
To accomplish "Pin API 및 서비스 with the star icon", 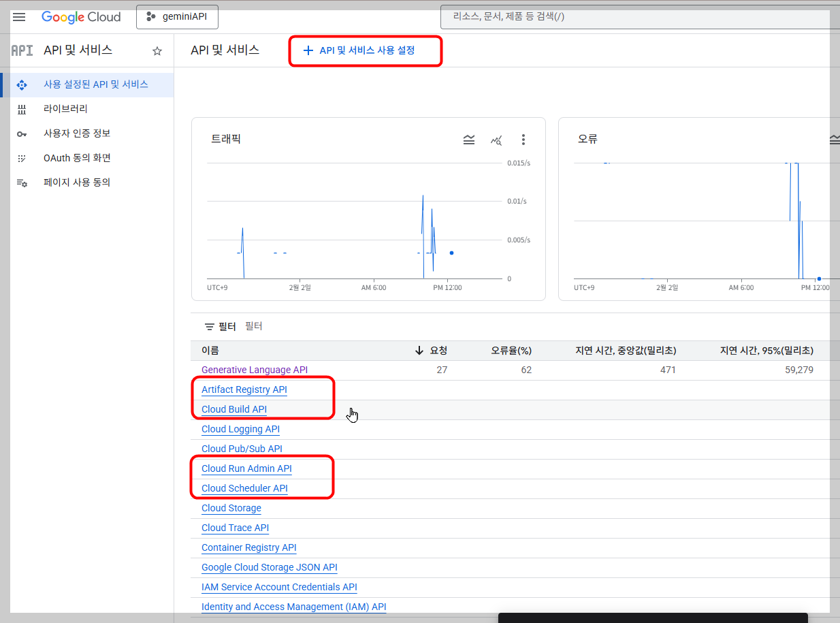I will [x=157, y=51].
